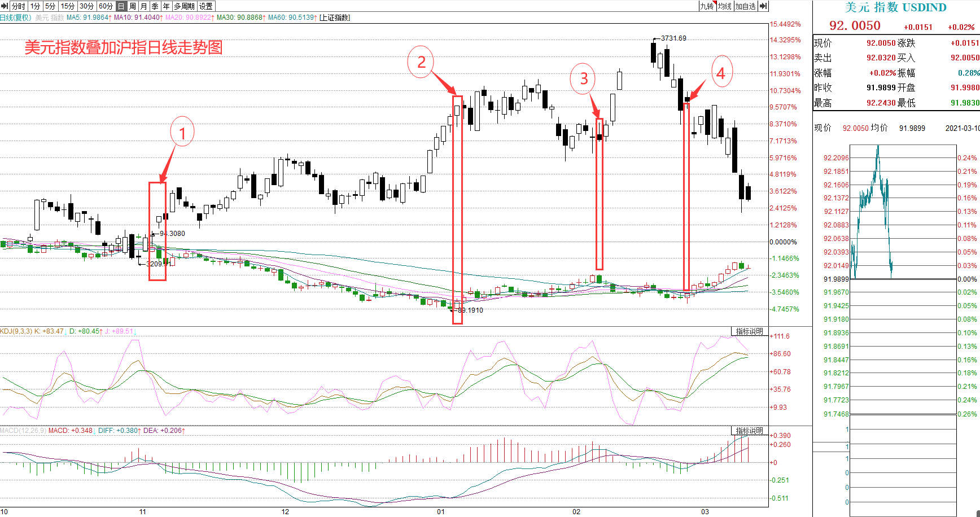980x517 pixels.
Task: Click the 最低 value 91.9830
Action: click(x=965, y=103)
